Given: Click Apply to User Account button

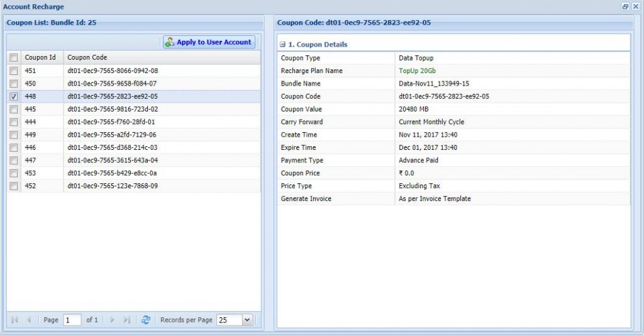Looking at the screenshot, I should 209,42.
